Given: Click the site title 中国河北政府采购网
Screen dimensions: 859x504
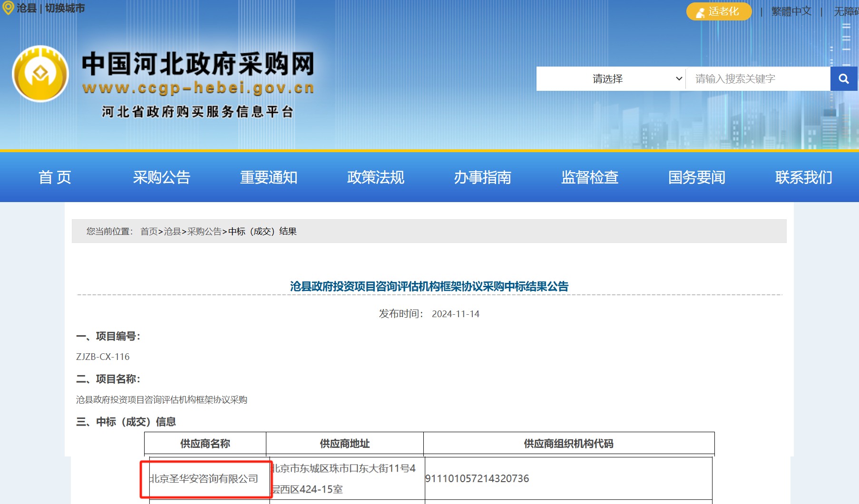Looking at the screenshot, I should [198, 64].
